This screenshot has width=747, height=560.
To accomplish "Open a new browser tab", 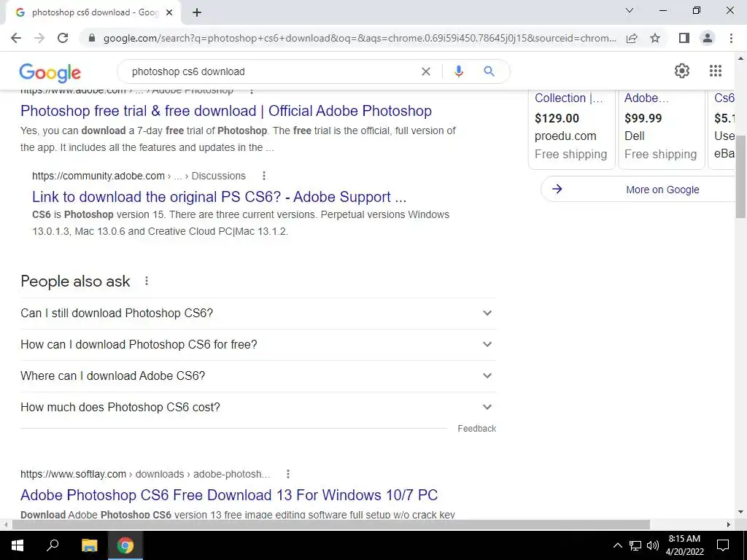I will [x=197, y=13].
